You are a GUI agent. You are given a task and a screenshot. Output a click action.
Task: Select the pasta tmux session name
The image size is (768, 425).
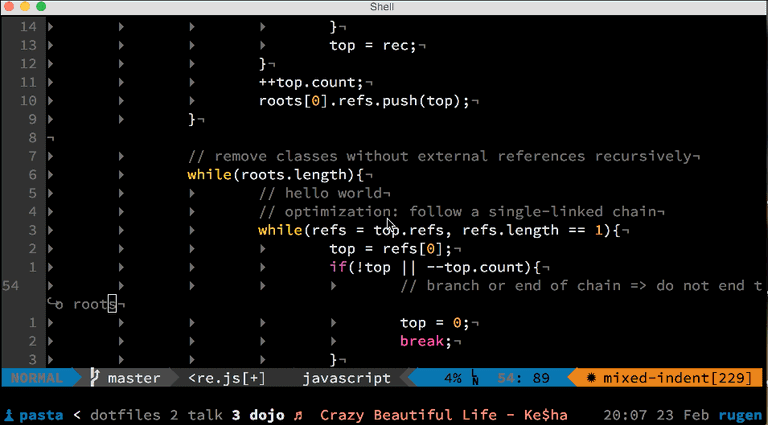click(x=42, y=416)
